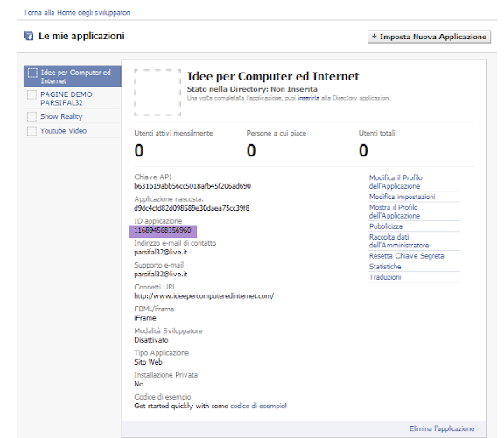Click the Utenti totali count
This screenshot has width=504, height=438.
[x=363, y=150]
